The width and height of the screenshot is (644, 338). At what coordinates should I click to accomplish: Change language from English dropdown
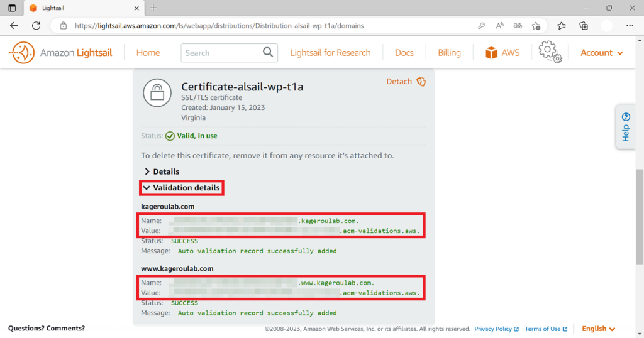coord(599,329)
